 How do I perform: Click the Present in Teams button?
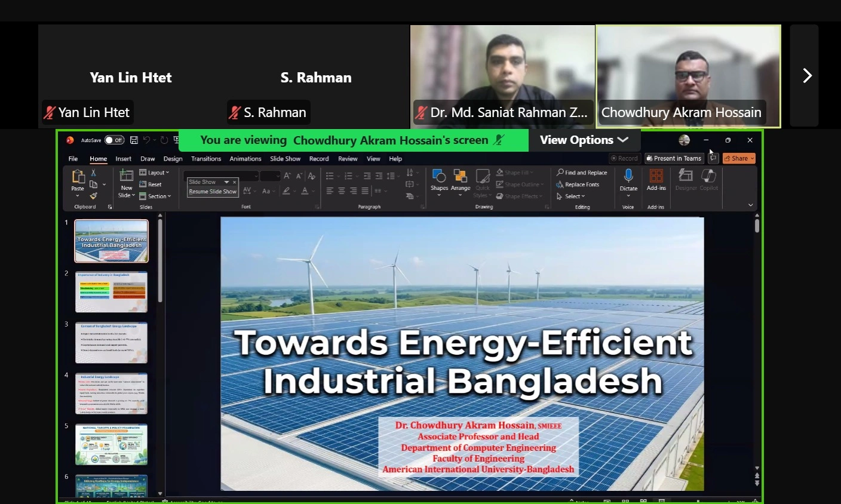[673, 158]
